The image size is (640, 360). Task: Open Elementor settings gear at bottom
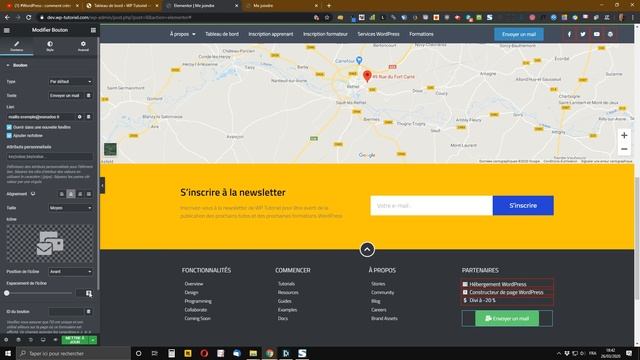click(6, 340)
